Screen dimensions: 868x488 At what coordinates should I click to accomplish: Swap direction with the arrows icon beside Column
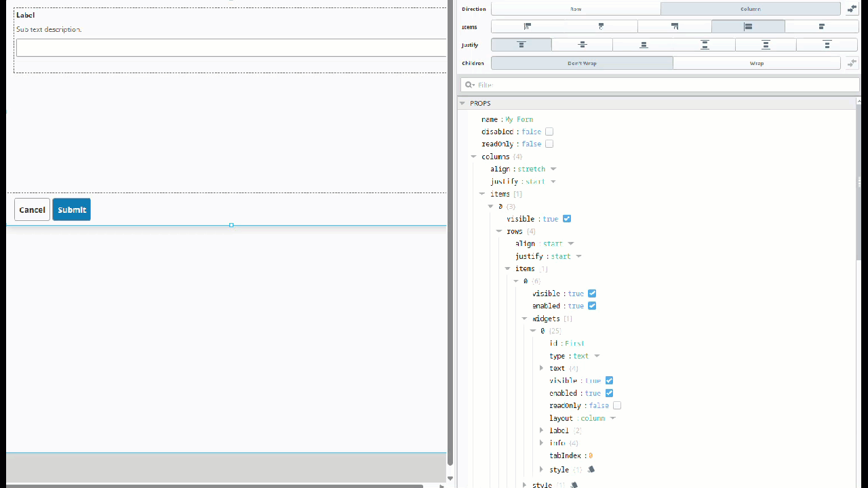tap(852, 9)
